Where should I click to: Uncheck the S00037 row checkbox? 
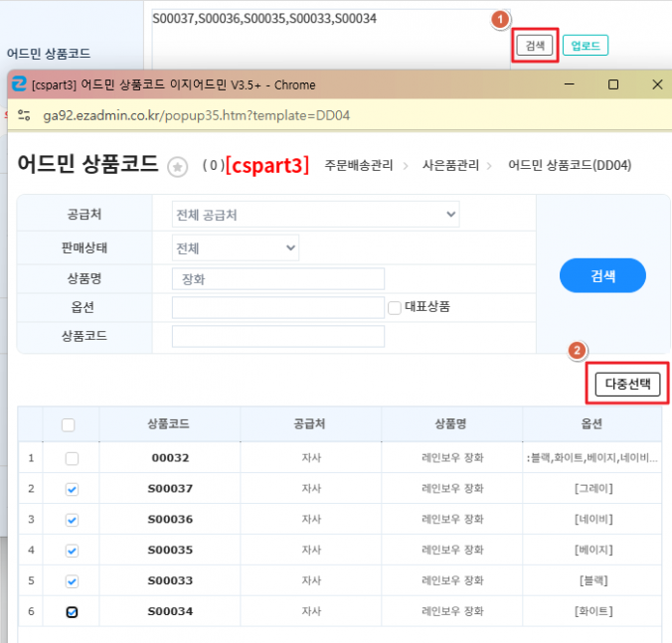(71, 489)
